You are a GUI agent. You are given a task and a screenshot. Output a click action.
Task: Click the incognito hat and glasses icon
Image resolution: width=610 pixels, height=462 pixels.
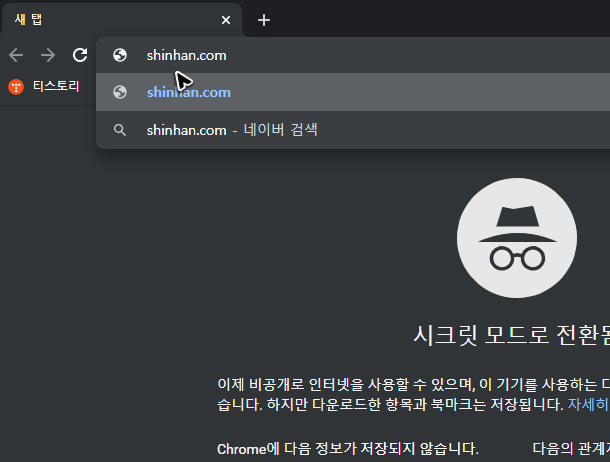pyautogui.click(x=517, y=238)
